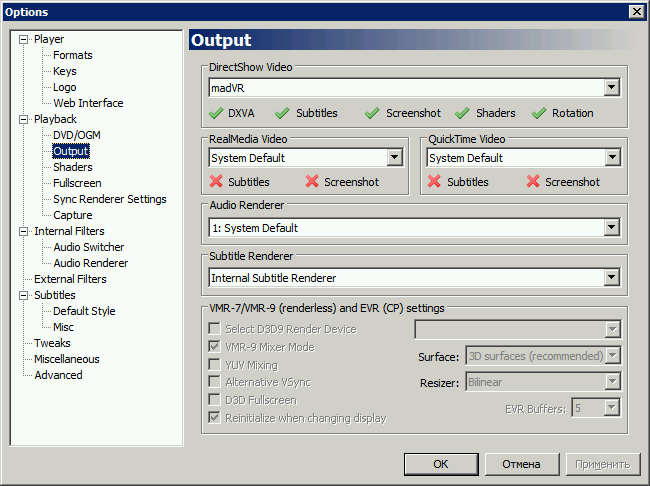Click the red X beside RealMedia Screenshot
Viewport: 650px width, 486px height.
312,181
